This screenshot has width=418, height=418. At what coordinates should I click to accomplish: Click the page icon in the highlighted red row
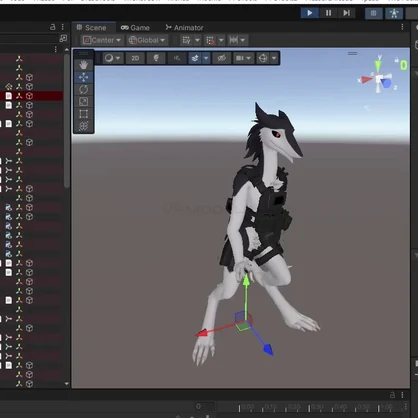tap(9, 96)
